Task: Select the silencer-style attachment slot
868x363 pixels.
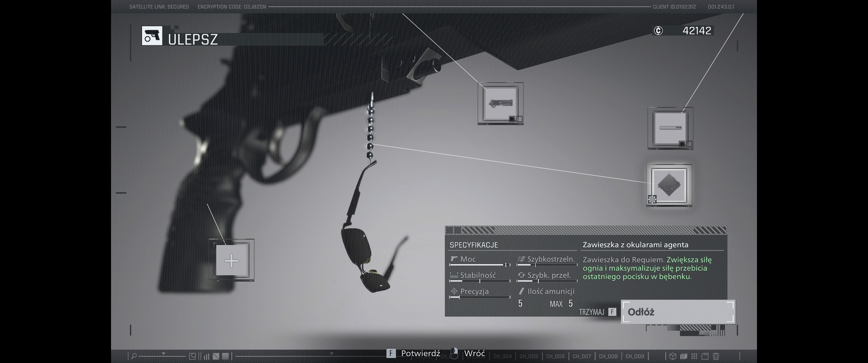Action: [670, 128]
